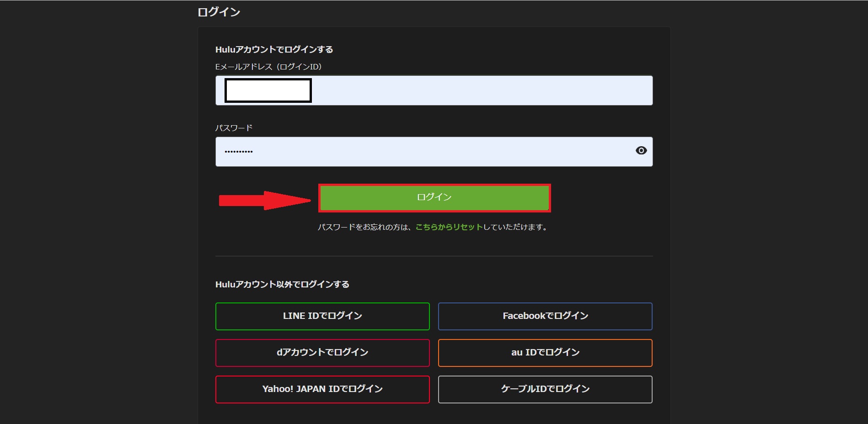Choose dアカウントでログイン
Image resolution: width=868 pixels, height=424 pixels.
(x=322, y=353)
